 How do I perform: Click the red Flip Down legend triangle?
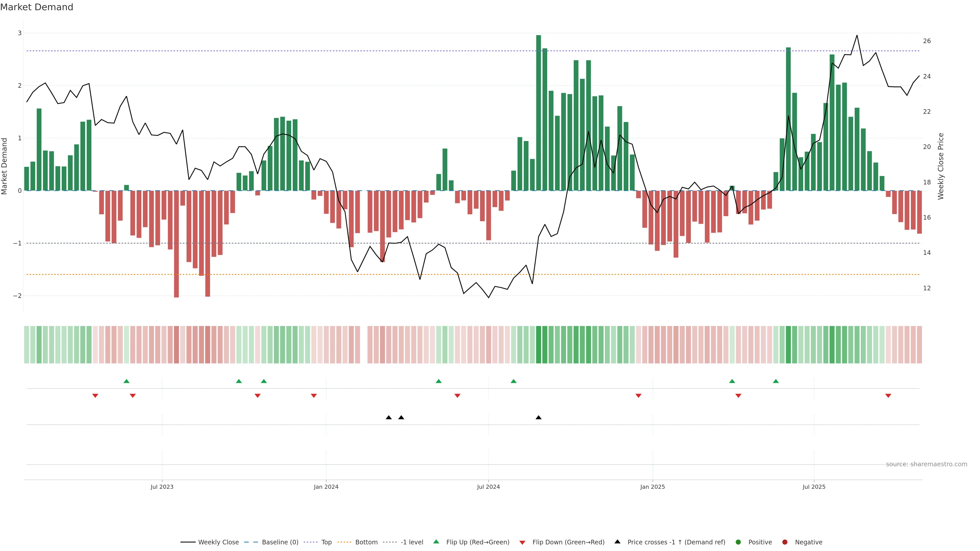(522, 542)
